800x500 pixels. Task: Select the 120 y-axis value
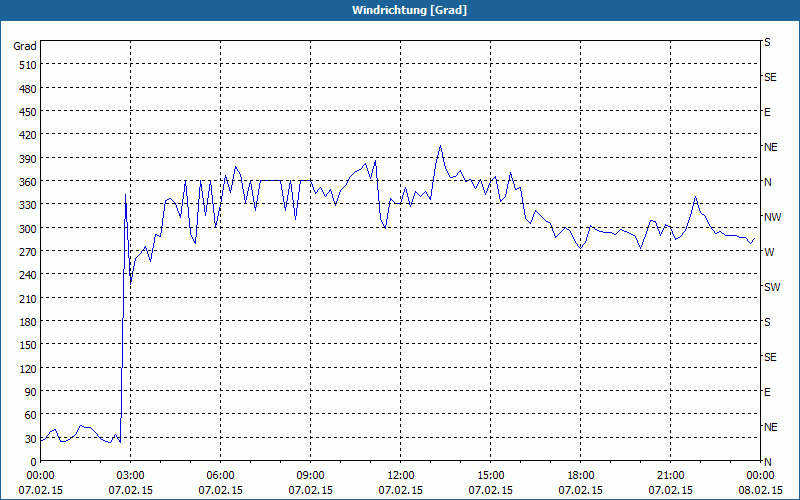[x=28, y=368]
